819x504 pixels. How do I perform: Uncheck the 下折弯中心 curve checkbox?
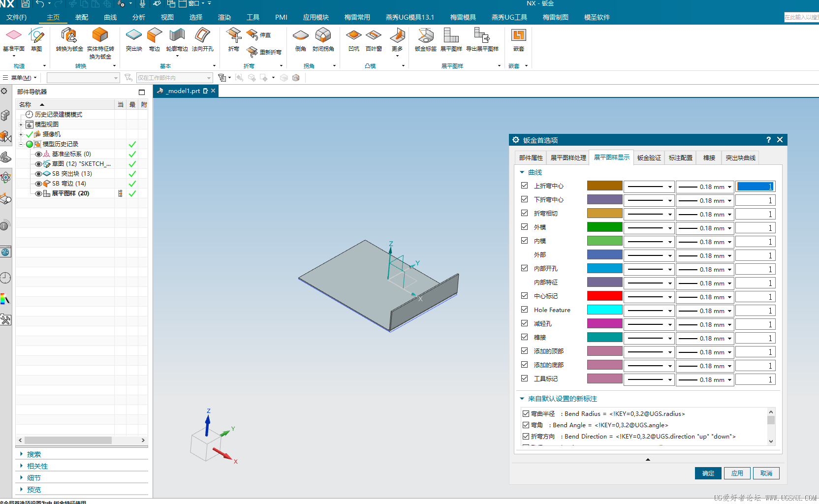pos(525,199)
